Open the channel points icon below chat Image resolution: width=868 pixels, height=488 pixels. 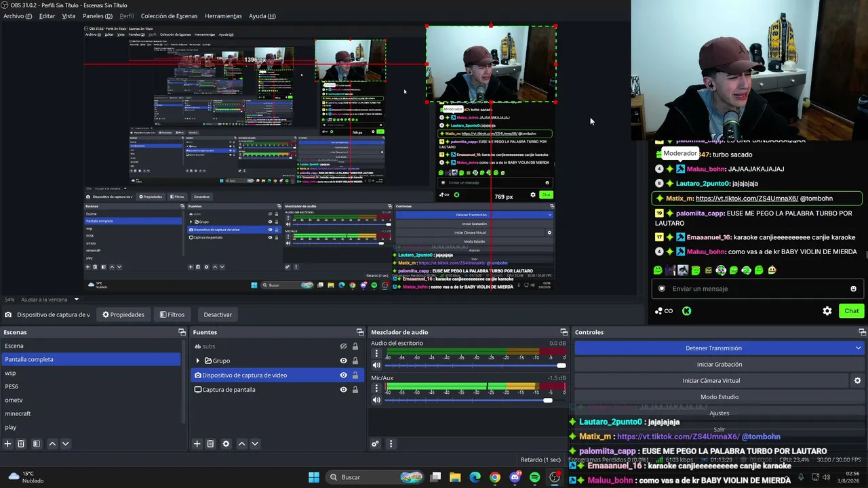click(664, 311)
